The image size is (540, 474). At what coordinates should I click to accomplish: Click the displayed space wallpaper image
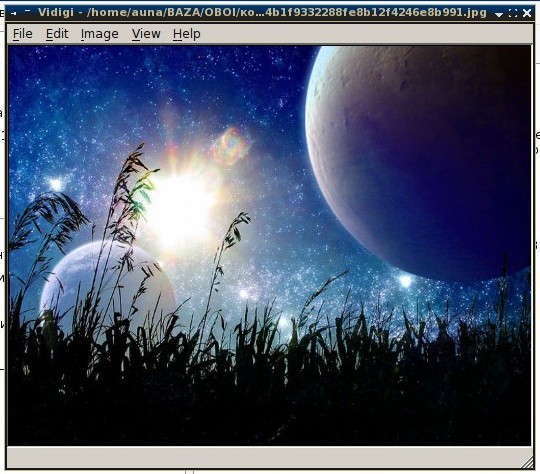(270, 246)
